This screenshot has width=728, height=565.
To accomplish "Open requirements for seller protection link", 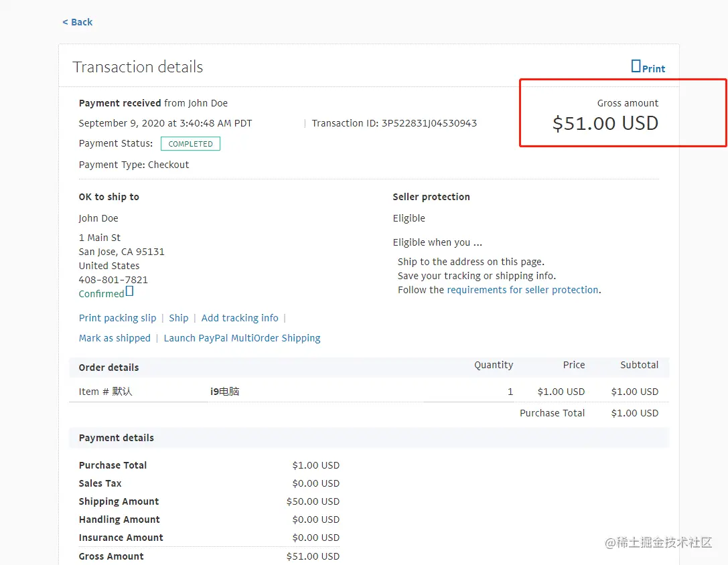I will point(522,290).
